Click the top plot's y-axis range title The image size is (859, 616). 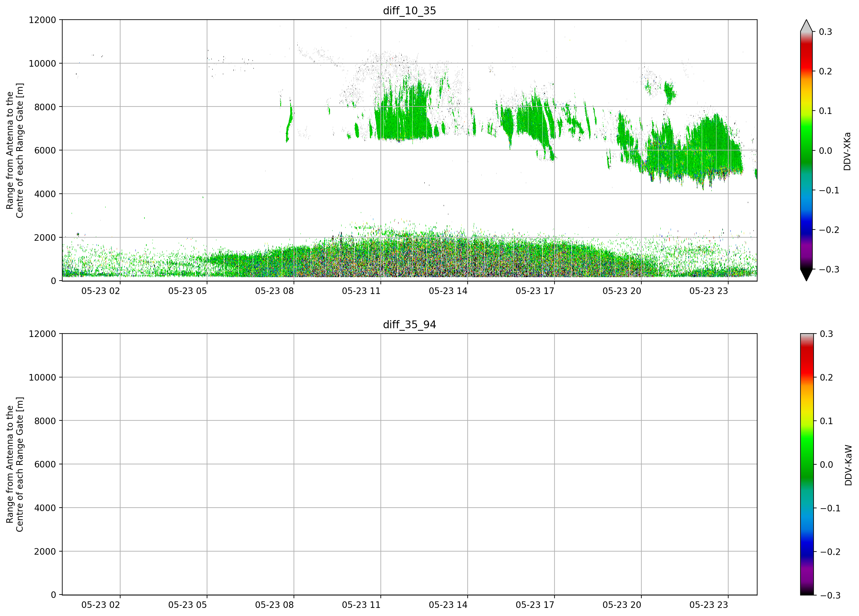click(15, 150)
